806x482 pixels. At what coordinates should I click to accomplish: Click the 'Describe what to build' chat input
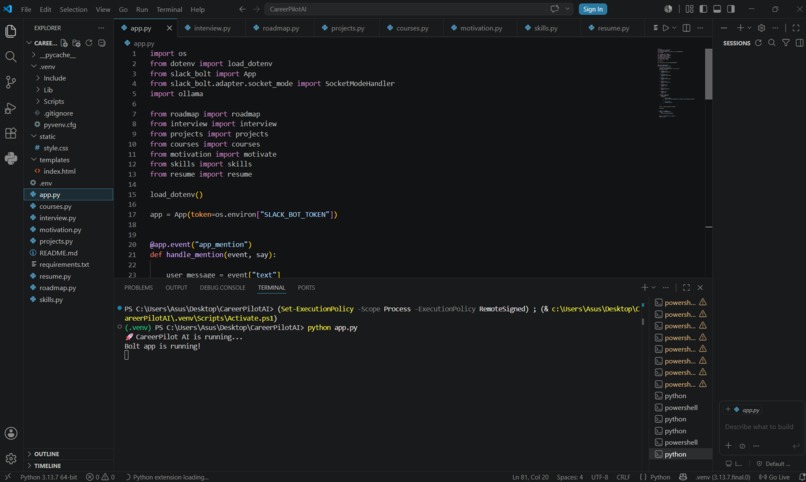click(x=759, y=427)
